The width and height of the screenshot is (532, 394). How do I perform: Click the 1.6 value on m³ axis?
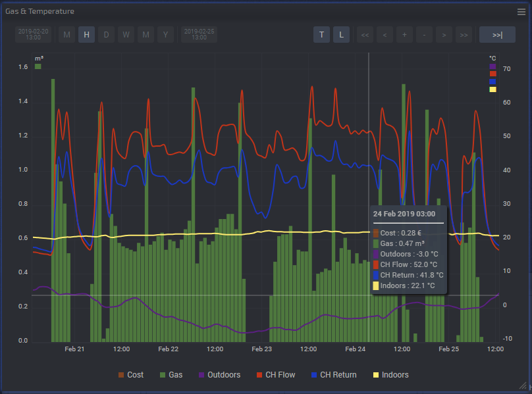(x=23, y=67)
